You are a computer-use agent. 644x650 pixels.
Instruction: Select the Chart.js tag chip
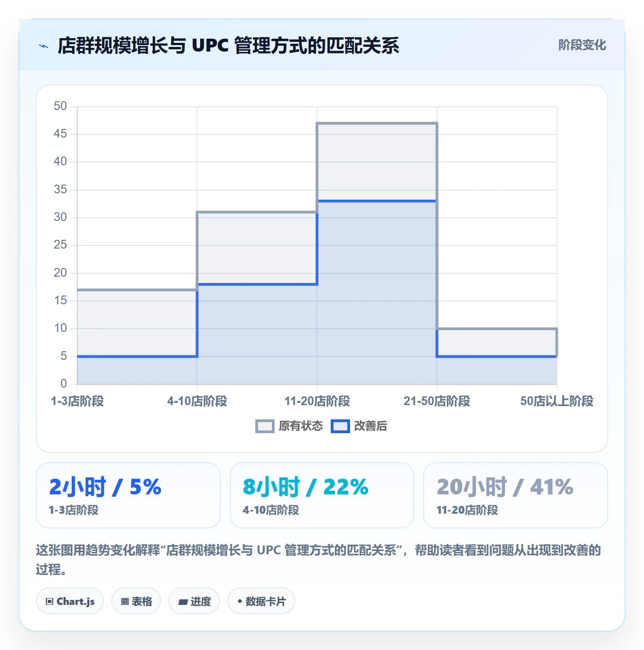(x=70, y=601)
